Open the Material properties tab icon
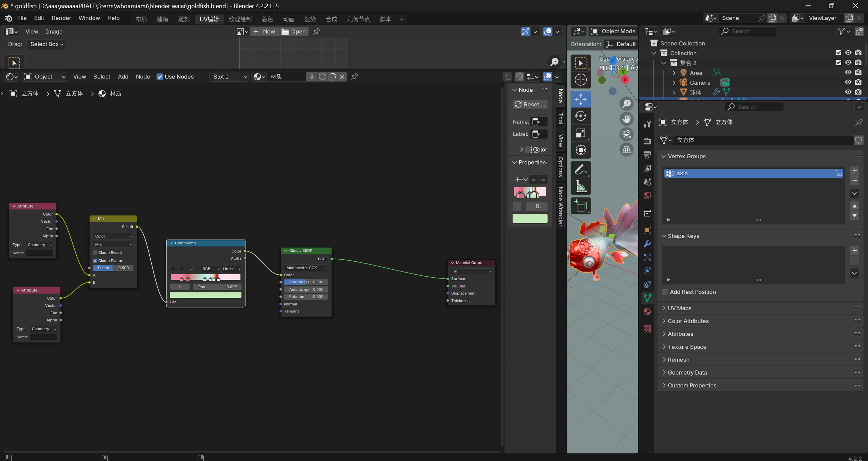The image size is (868, 461). [x=647, y=311]
